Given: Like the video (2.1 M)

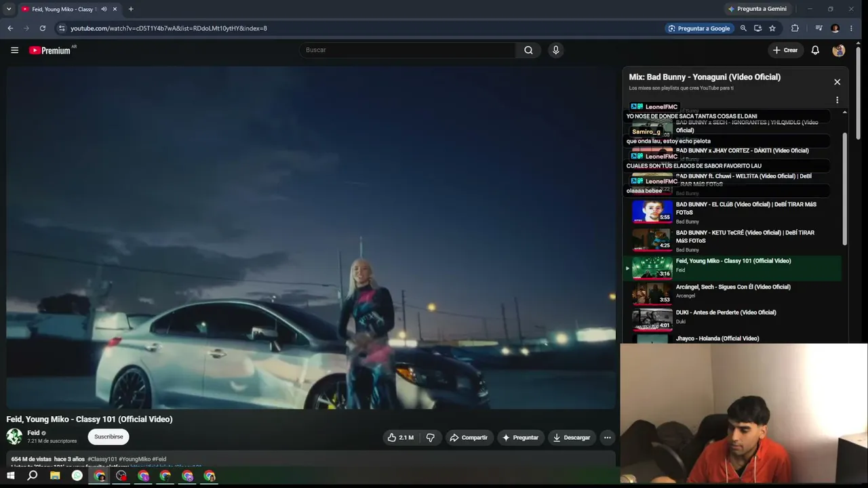Looking at the screenshot, I should click(x=401, y=438).
